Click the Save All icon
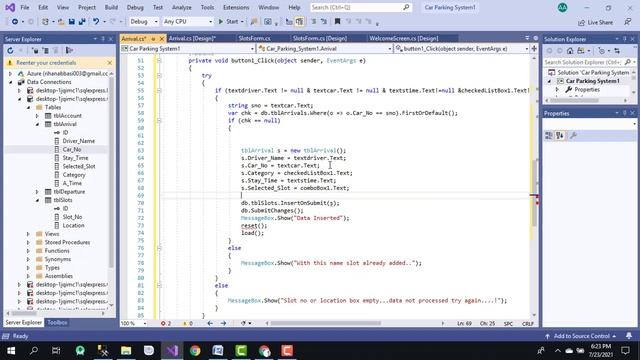Viewport: 640px width, 360px height. pos(82,22)
